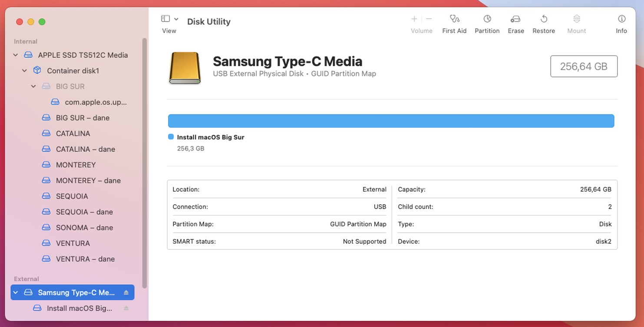The width and height of the screenshot is (644, 327).
Task: Click the 256,64 GB capacity box
Action: click(584, 66)
